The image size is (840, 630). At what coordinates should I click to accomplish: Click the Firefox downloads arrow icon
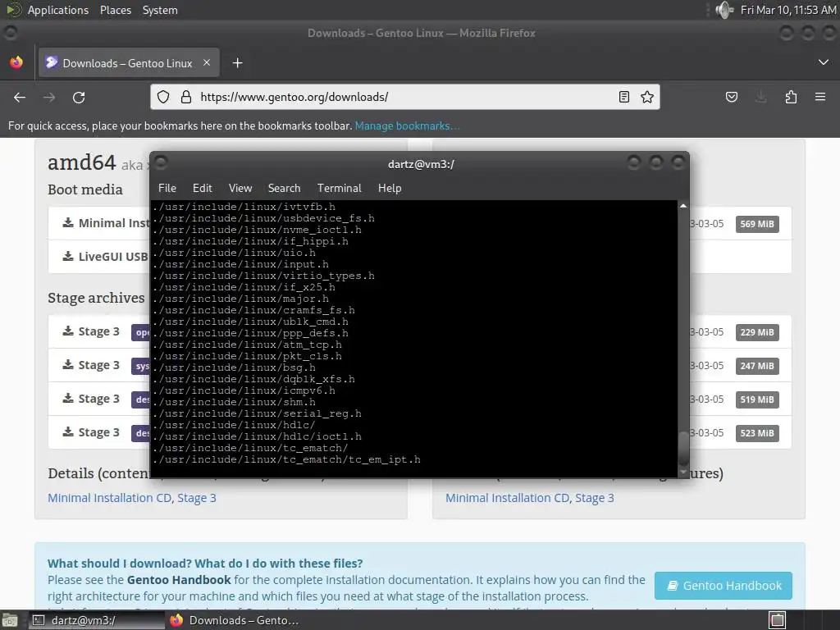[x=760, y=97]
